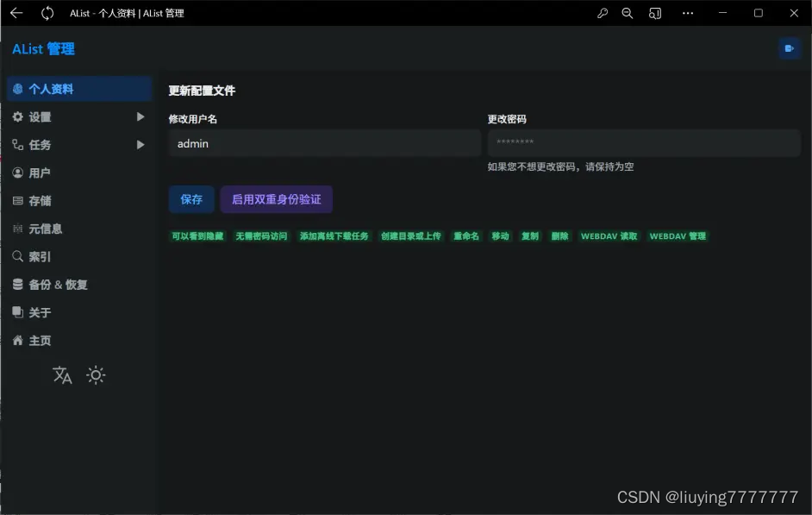Click the 无需密码访问 permission tag
This screenshot has height=515, width=812.
coord(261,236)
